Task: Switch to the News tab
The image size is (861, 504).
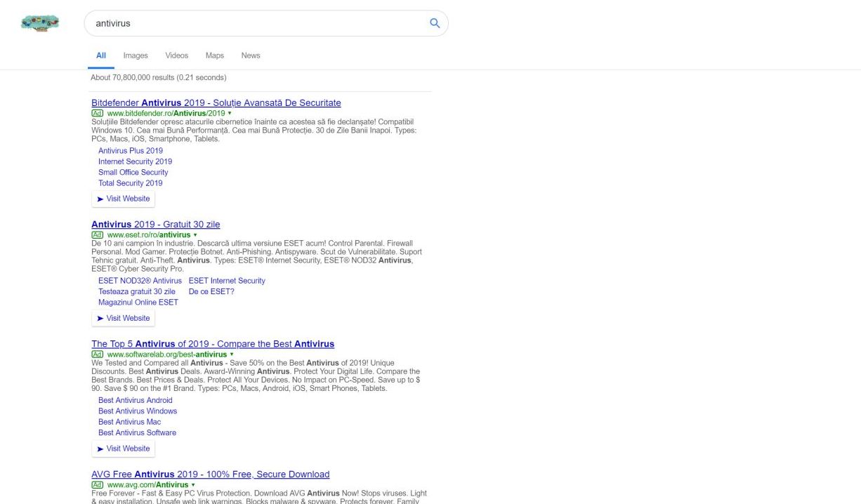Action: (251, 55)
